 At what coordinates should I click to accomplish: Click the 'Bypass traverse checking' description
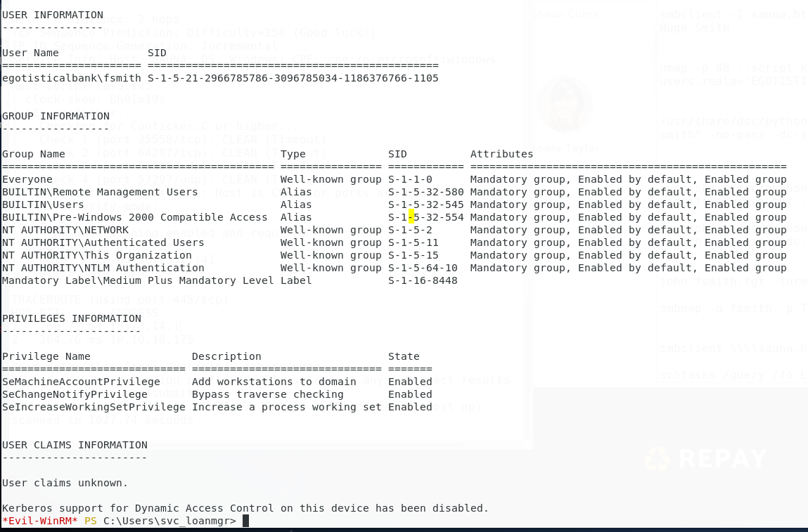pos(268,394)
